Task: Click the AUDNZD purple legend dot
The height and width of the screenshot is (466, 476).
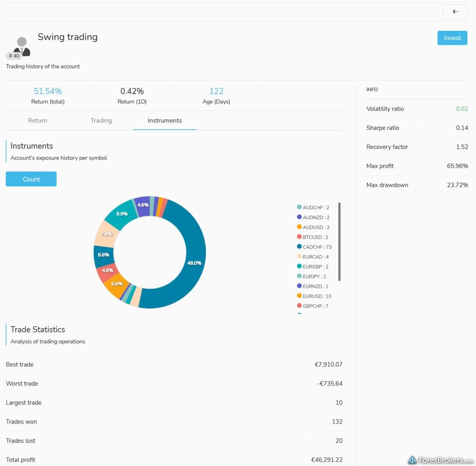Action: point(299,217)
